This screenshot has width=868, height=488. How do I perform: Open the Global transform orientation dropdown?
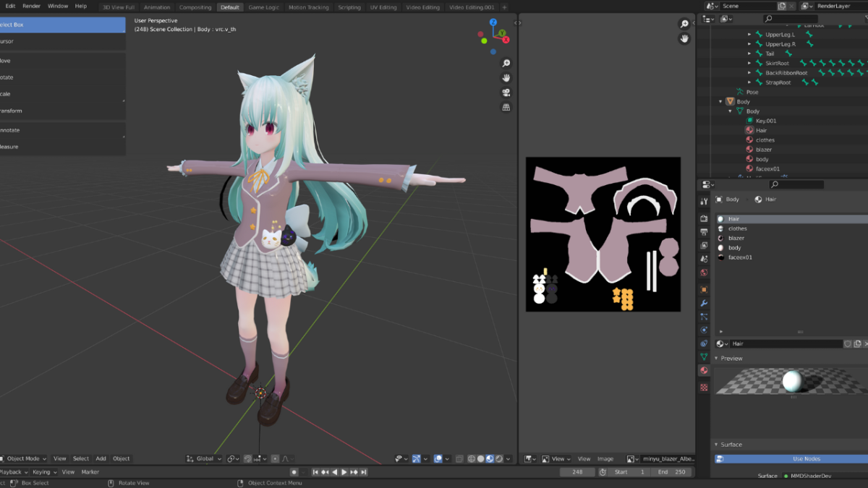[x=204, y=458]
